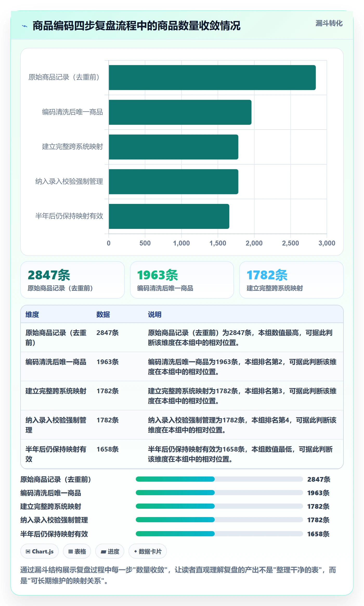Select the 1782条 data card
Image resolution: width=364 pixels, height=606 pixels.
click(x=291, y=280)
